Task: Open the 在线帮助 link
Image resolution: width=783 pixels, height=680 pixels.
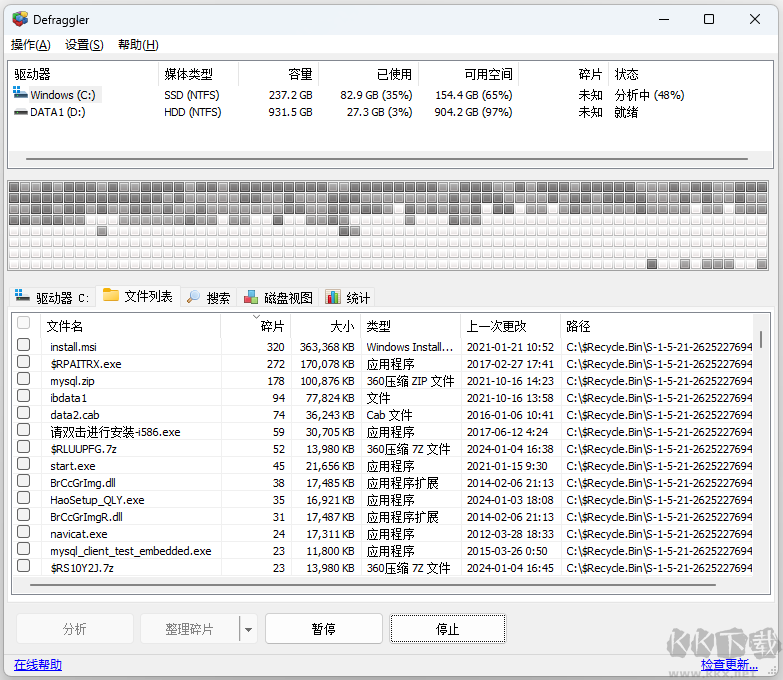Action: tap(38, 665)
